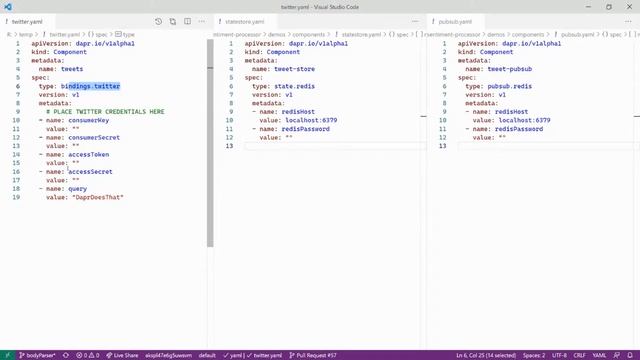Viewport: 640px width, 360px height.
Task: Click the yaml | twitter.yaml status item
Action: point(252,355)
